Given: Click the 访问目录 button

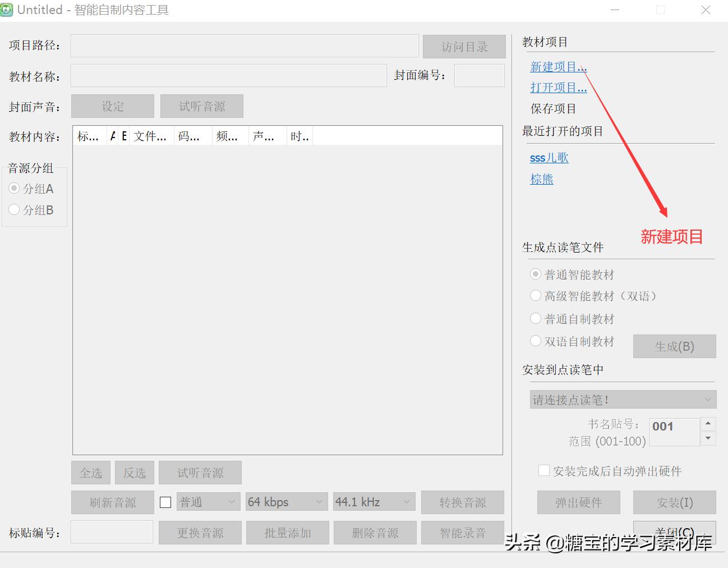Looking at the screenshot, I should click(x=464, y=46).
